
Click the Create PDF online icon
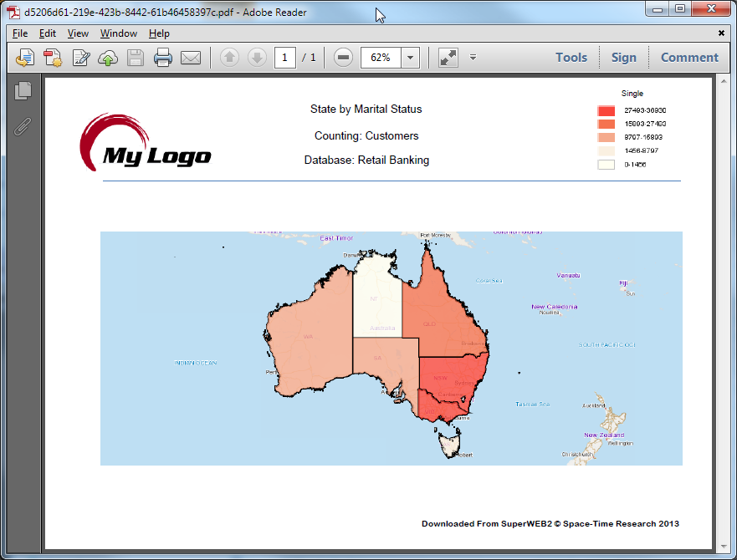tap(53, 58)
